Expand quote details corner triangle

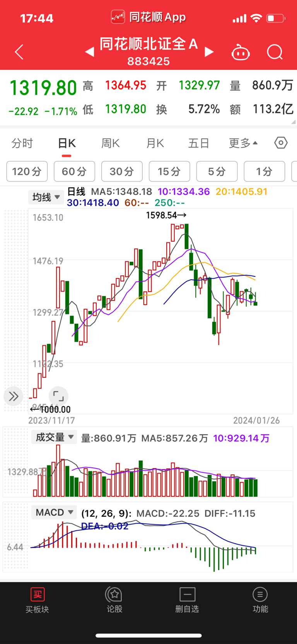294,122
